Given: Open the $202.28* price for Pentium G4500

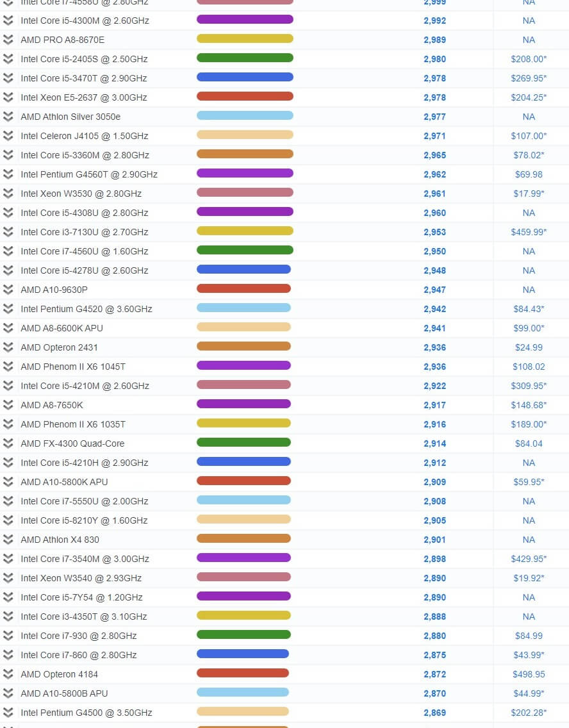Looking at the screenshot, I should (x=529, y=713).
